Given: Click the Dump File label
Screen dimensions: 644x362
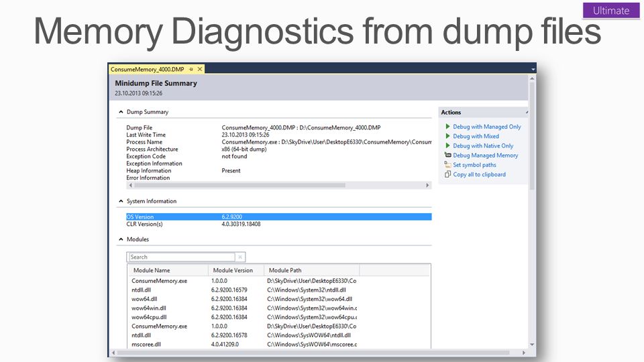Looking at the screenshot, I should coord(139,127).
